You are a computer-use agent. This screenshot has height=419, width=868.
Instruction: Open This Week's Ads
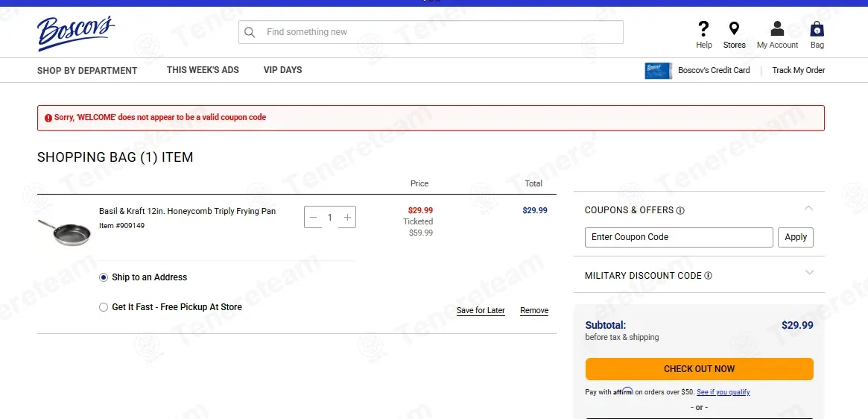(203, 70)
